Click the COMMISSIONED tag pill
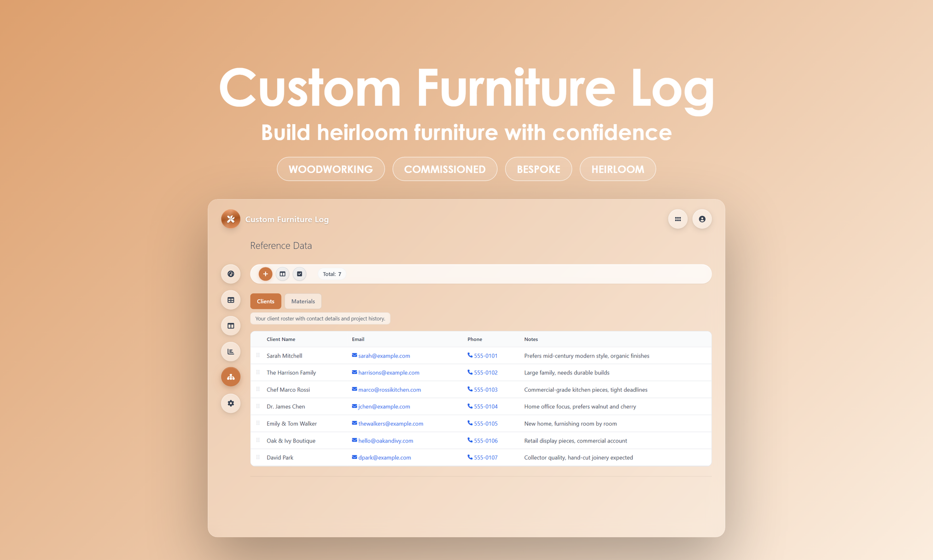The height and width of the screenshot is (560, 933). [445, 169]
